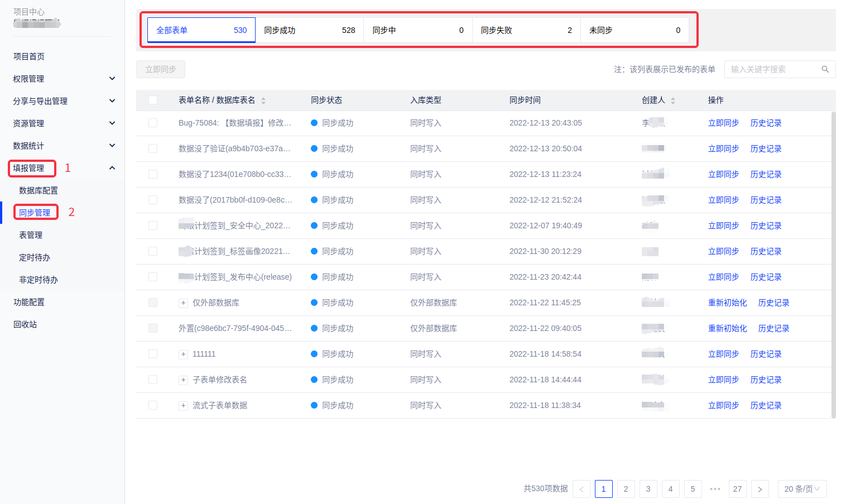846x504 pixels.
Task: Open the 20 条/页 page size dropdown
Action: [x=802, y=489]
